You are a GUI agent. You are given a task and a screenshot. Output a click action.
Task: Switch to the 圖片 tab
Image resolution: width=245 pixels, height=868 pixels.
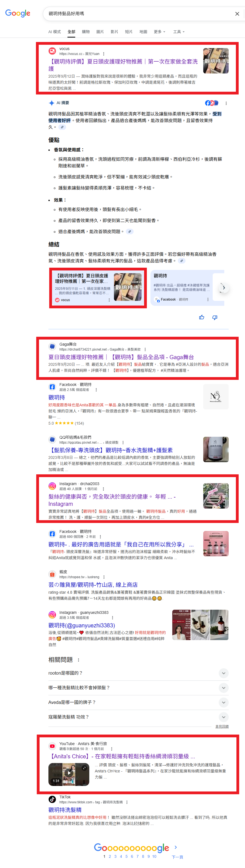[100, 32]
